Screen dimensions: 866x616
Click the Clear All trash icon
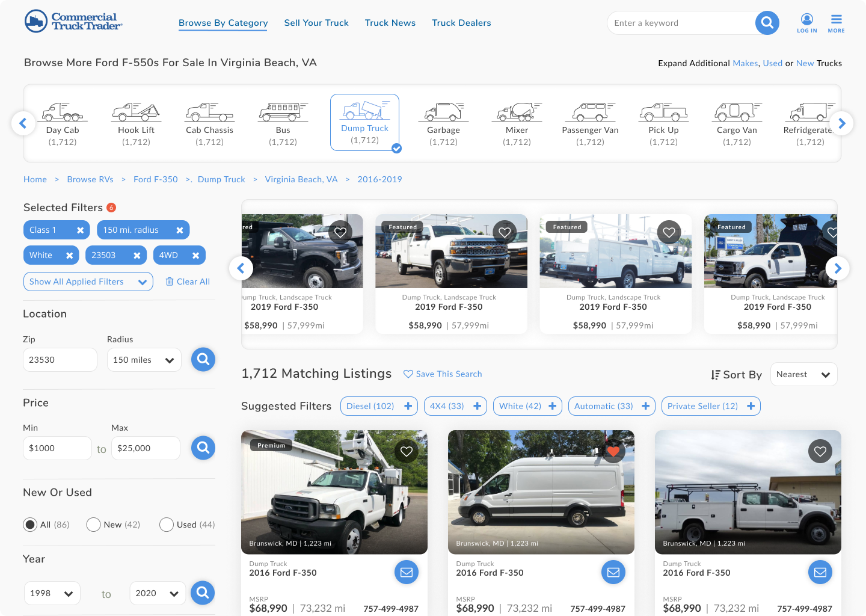tap(170, 282)
